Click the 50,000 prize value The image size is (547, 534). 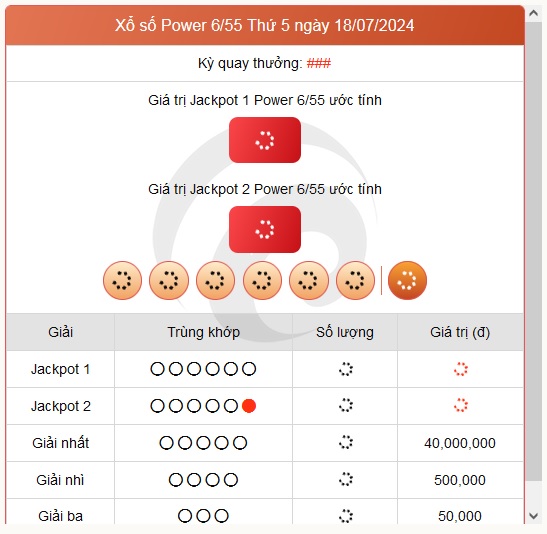click(x=460, y=516)
